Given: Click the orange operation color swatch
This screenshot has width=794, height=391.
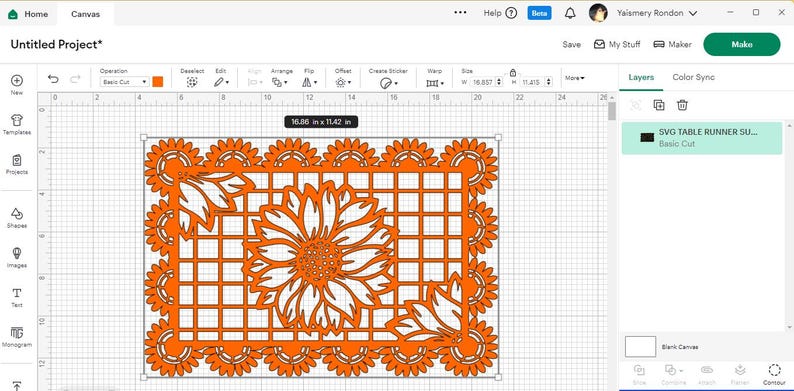Looking at the screenshot, I should 158,82.
